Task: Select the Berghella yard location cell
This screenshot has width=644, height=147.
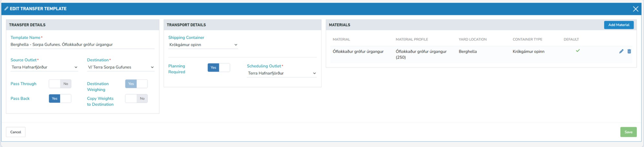Action: point(468,51)
